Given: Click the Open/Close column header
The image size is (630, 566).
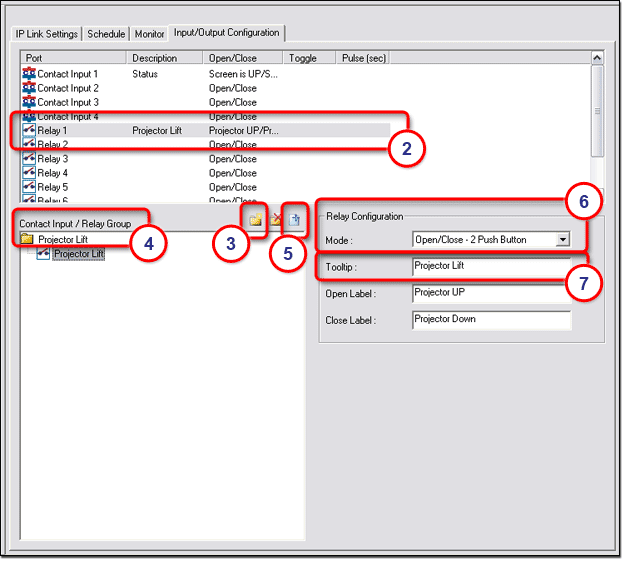Looking at the screenshot, I should point(242,58).
